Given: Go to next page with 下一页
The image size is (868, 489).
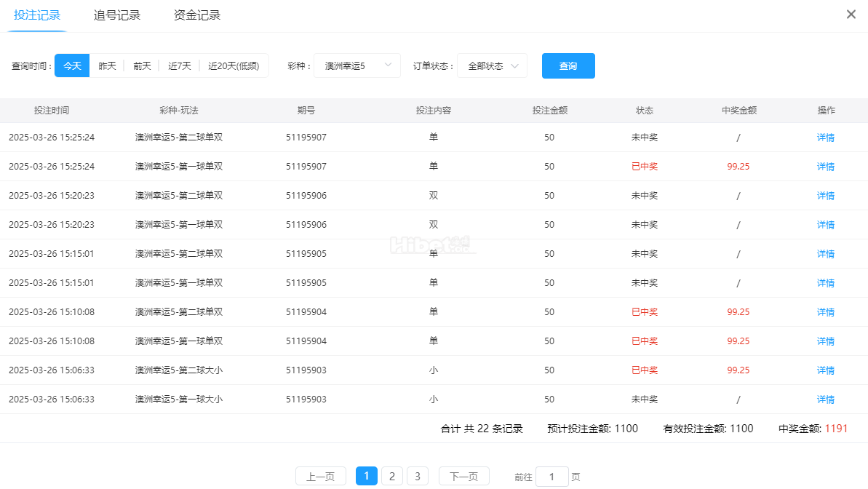Looking at the screenshot, I should coord(464,476).
